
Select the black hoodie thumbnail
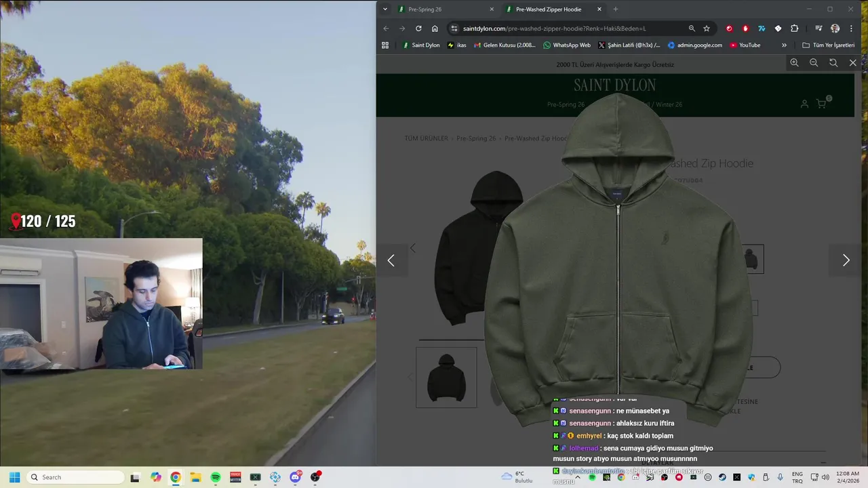click(446, 378)
